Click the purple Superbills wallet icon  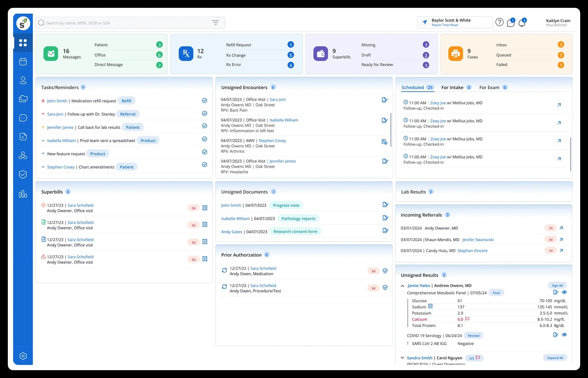321,54
